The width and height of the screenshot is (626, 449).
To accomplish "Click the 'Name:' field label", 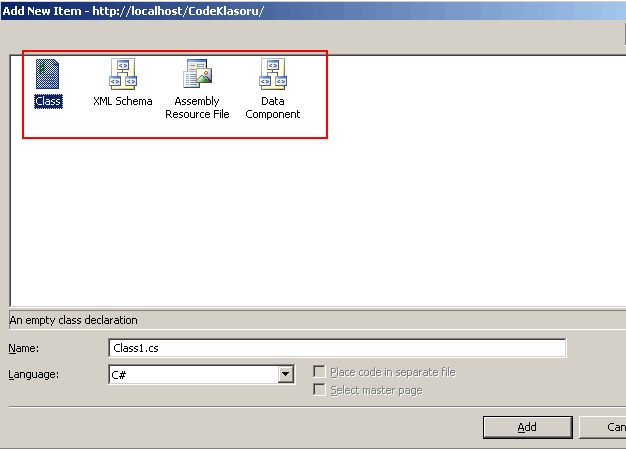I will 23,348.
